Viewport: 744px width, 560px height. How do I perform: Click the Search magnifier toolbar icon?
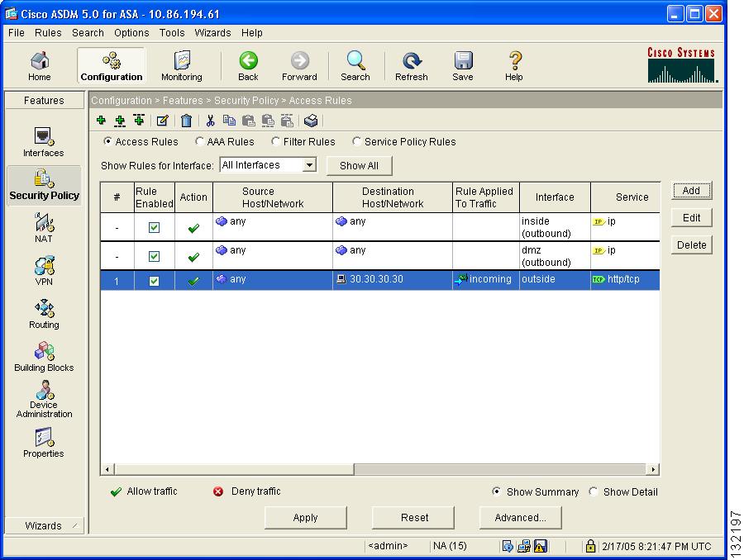(x=355, y=66)
